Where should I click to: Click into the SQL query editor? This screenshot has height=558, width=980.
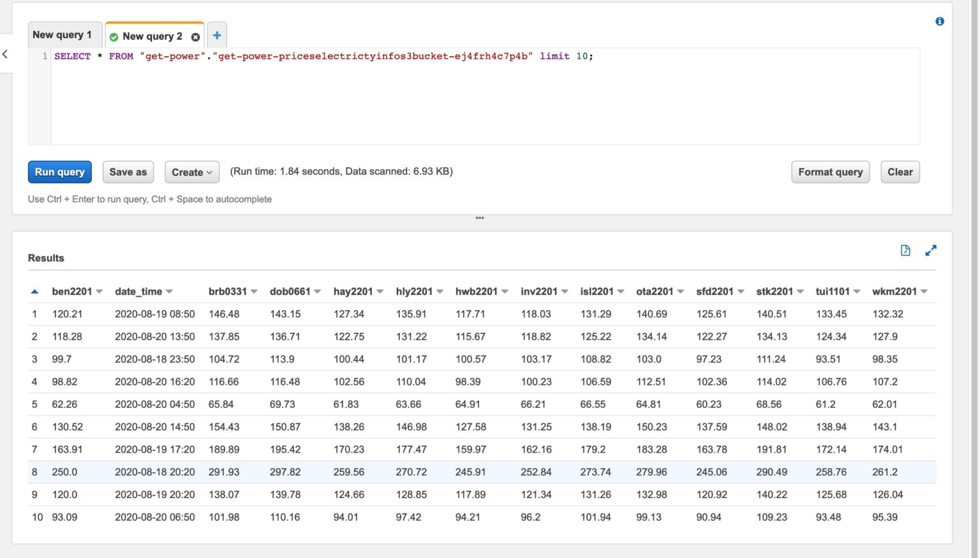485,96
